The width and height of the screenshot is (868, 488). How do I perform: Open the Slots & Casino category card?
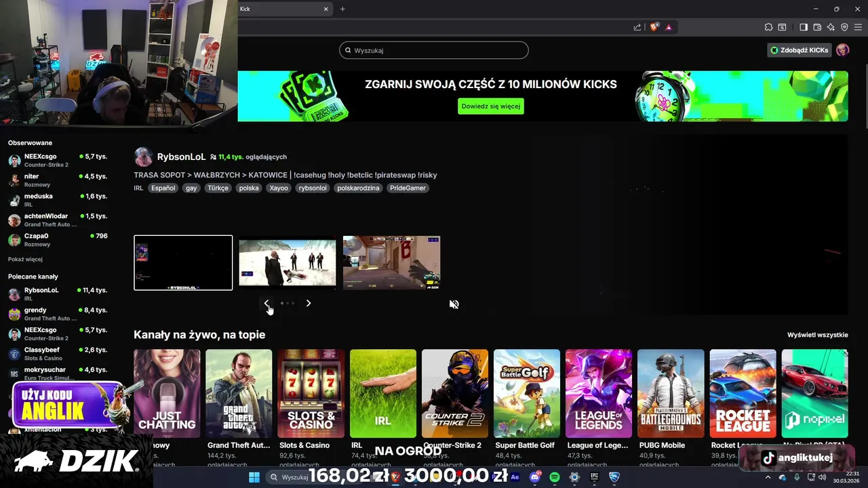[311, 393]
